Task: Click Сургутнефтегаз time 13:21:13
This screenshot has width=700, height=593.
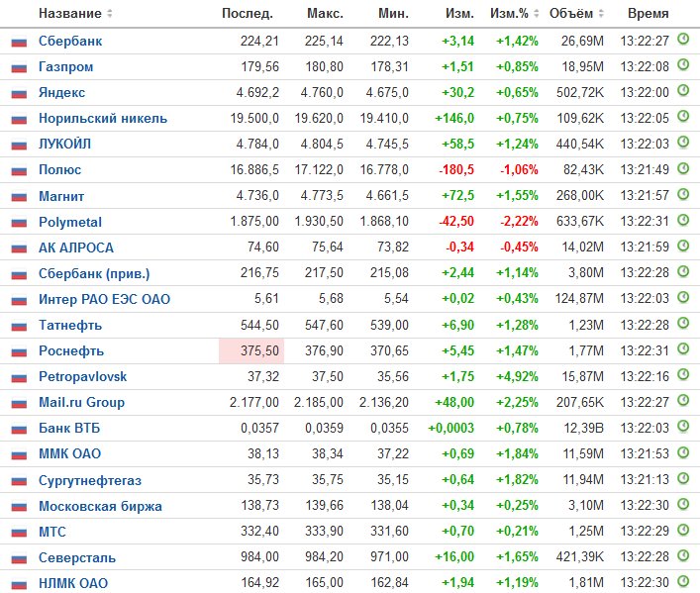Action: pyautogui.click(x=645, y=479)
